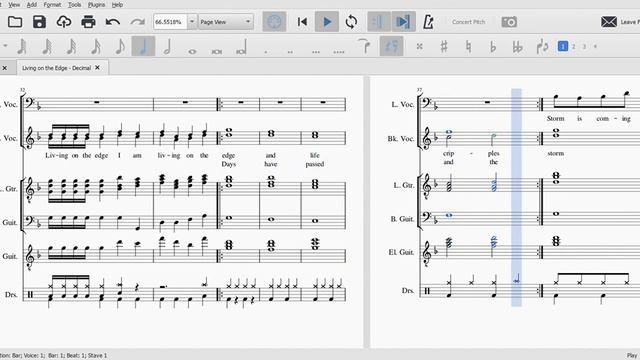Apply quadruple augmentation dot
The width and height of the screenshot is (640, 360).
(x=339, y=52)
